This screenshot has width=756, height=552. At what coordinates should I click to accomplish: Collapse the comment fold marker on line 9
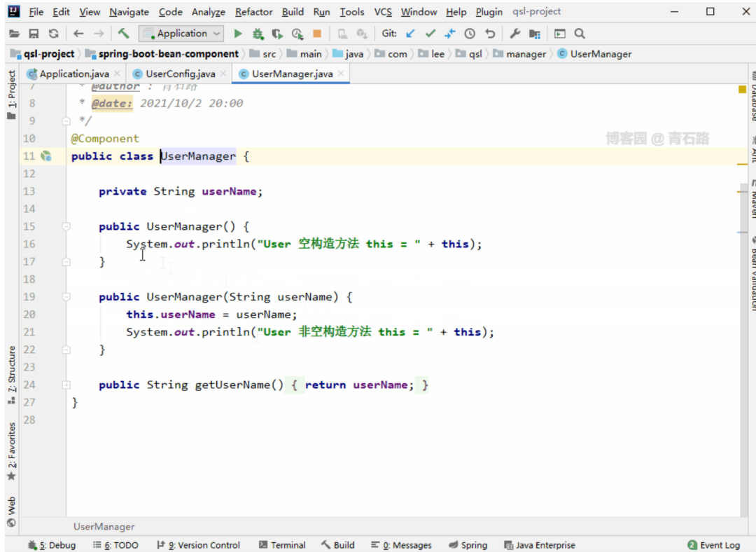[66, 120]
